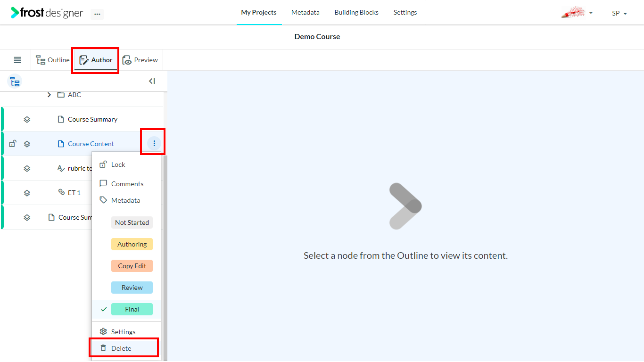Open the ellipsis menu beside the logo

[x=97, y=14]
